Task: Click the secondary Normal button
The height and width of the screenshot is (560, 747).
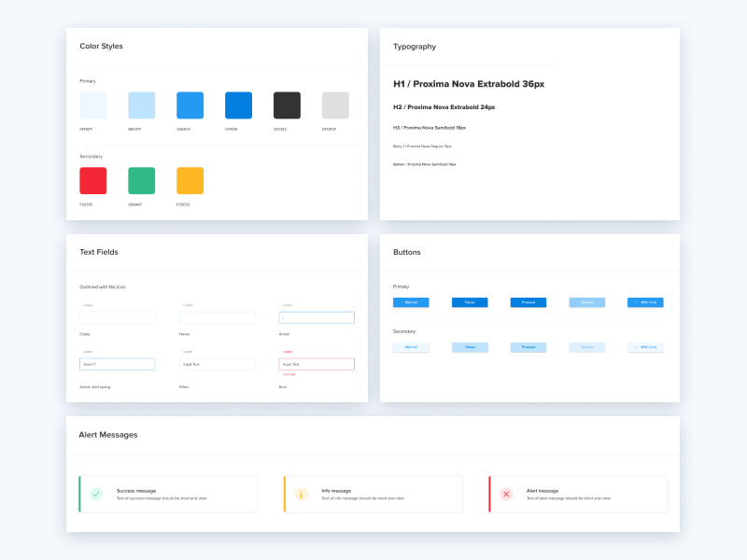Action: 411,347
